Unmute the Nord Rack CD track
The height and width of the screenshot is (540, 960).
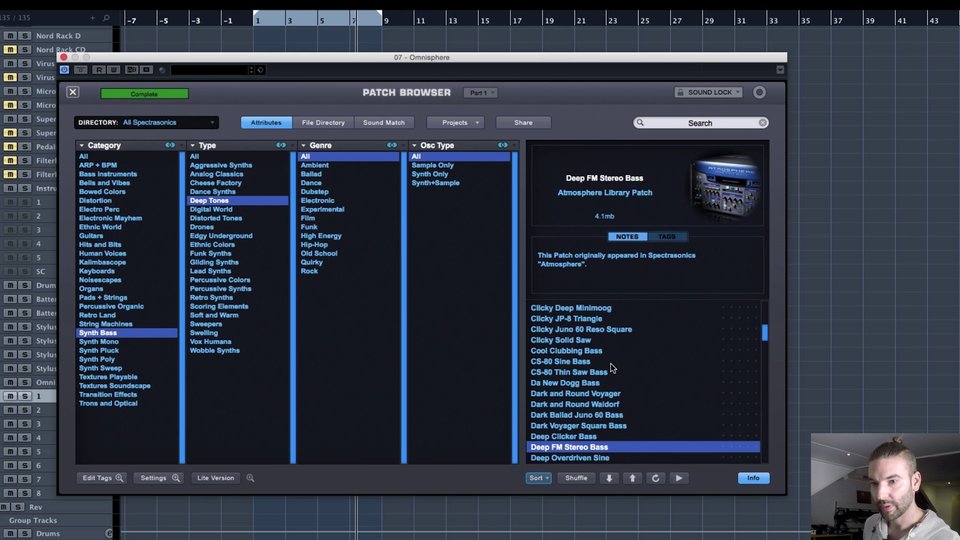point(10,50)
